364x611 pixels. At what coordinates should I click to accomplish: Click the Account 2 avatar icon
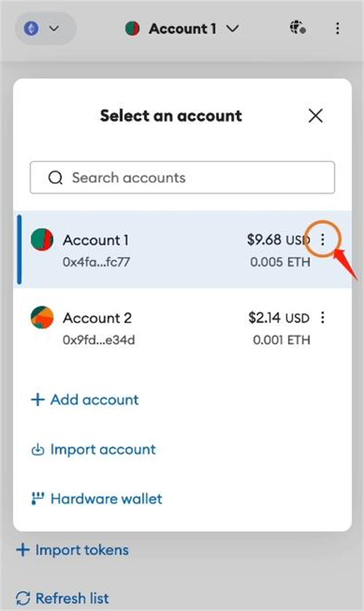tap(42, 318)
